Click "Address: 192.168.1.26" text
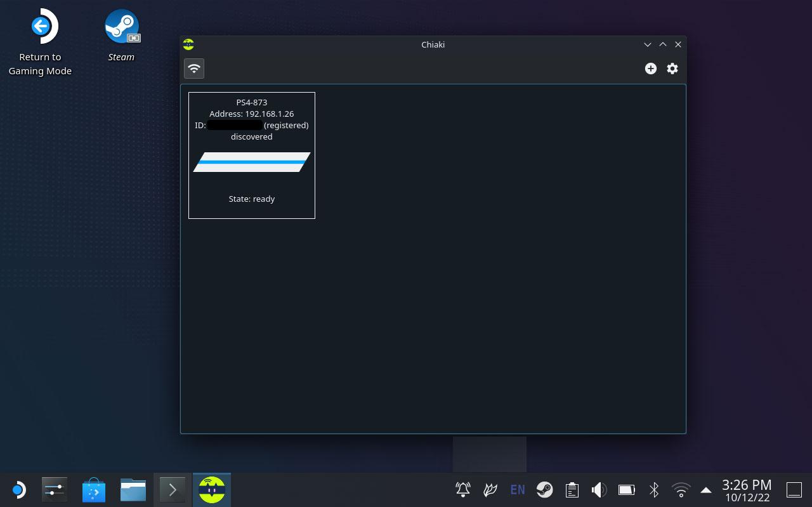This screenshot has height=507, width=812. 252,114
